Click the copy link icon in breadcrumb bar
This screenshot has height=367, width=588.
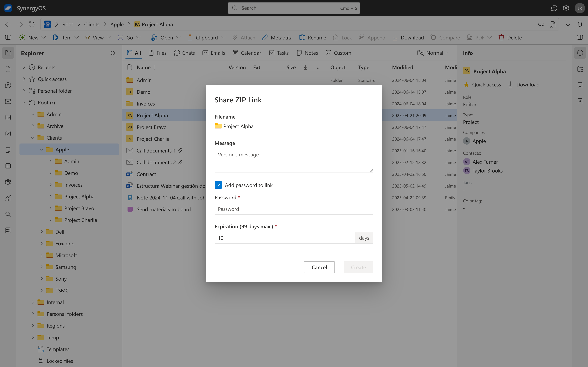tap(541, 24)
